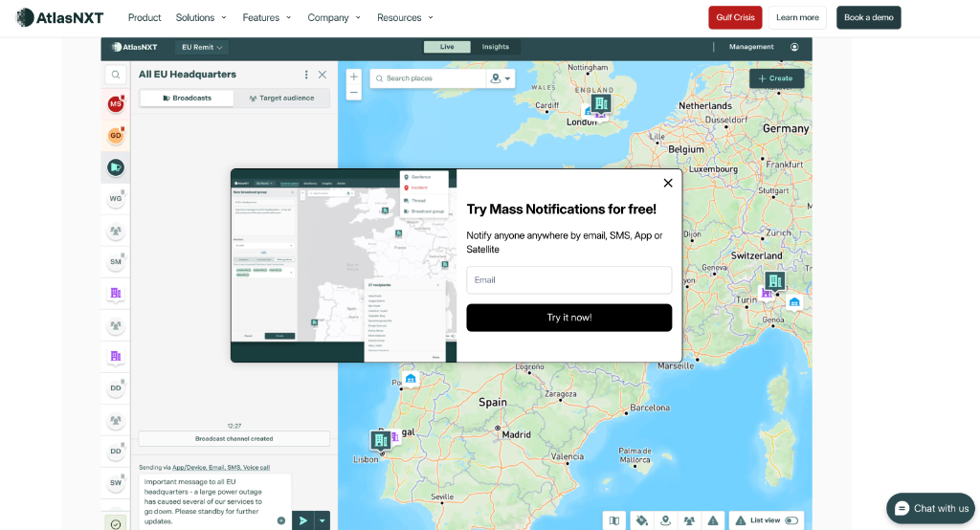Image resolution: width=980 pixels, height=530 pixels.
Task: Click the people group map tool
Action: coord(689,520)
